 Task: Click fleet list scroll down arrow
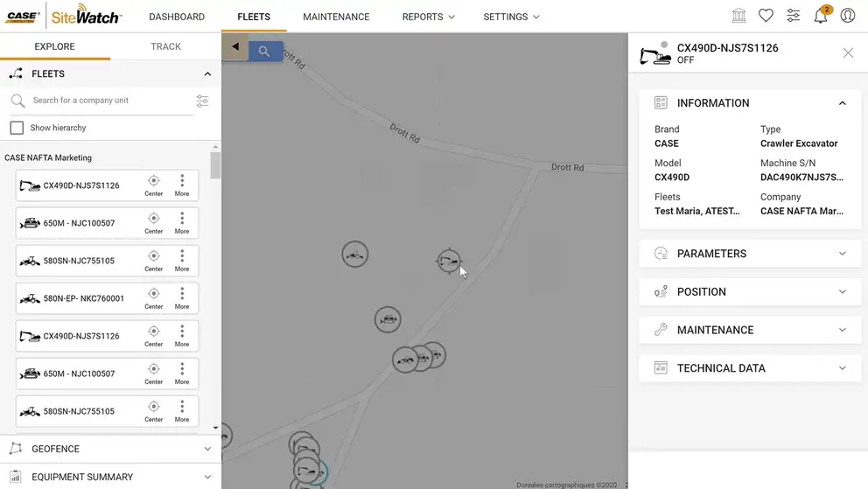(215, 428)
